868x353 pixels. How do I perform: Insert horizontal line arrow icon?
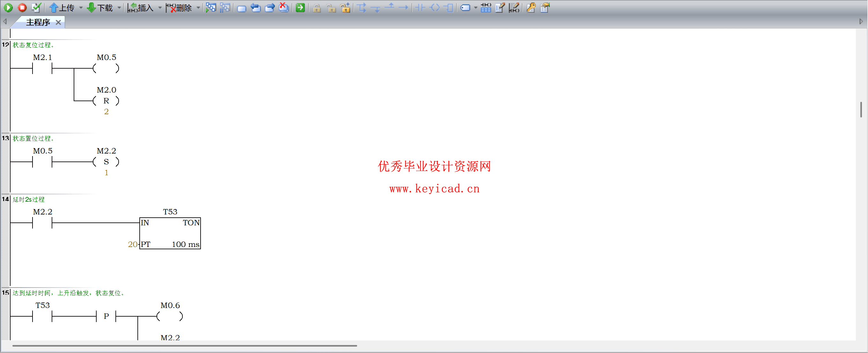coord(404,7)
